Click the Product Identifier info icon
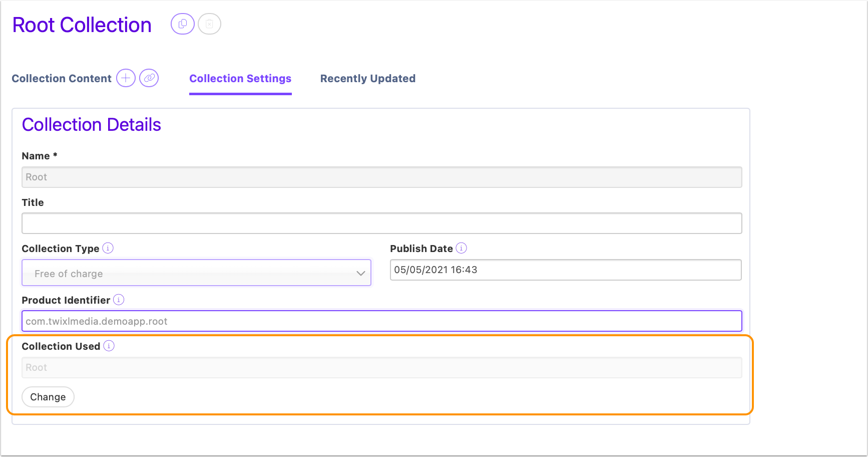 tap(119, 300)
